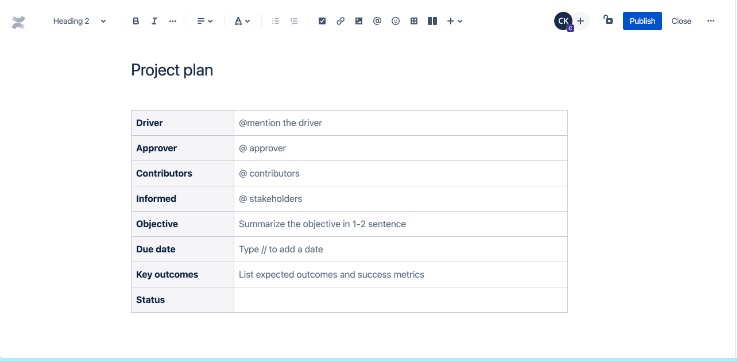Select the Contributors header cell
737x361 pixels.
182,173
